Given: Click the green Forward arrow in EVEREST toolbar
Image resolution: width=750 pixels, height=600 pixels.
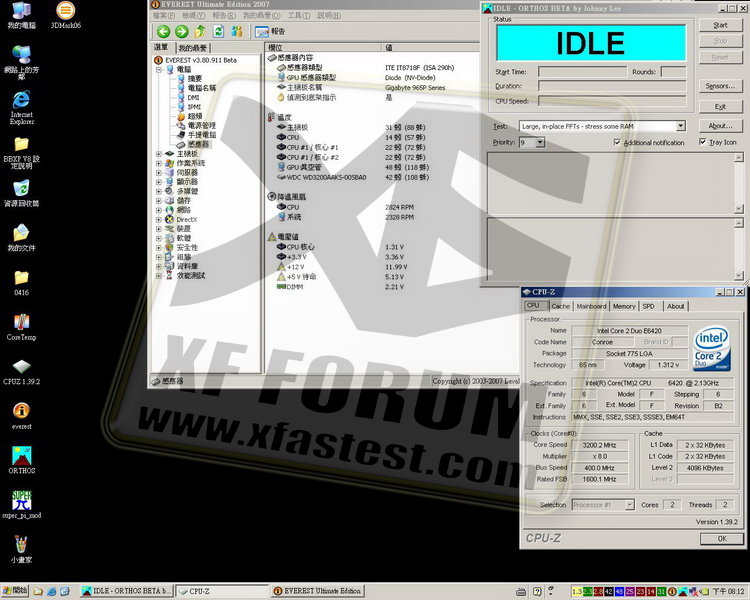Looking at the screenshot, I should [182, 32].
